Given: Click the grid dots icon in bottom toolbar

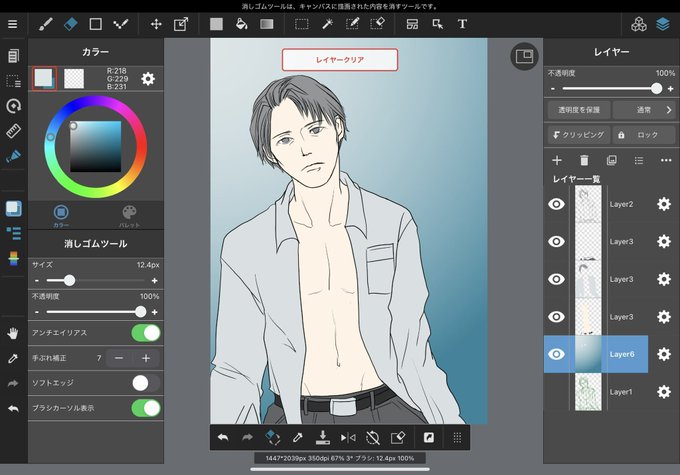Looking at the screenshot, I should point(457,438).
